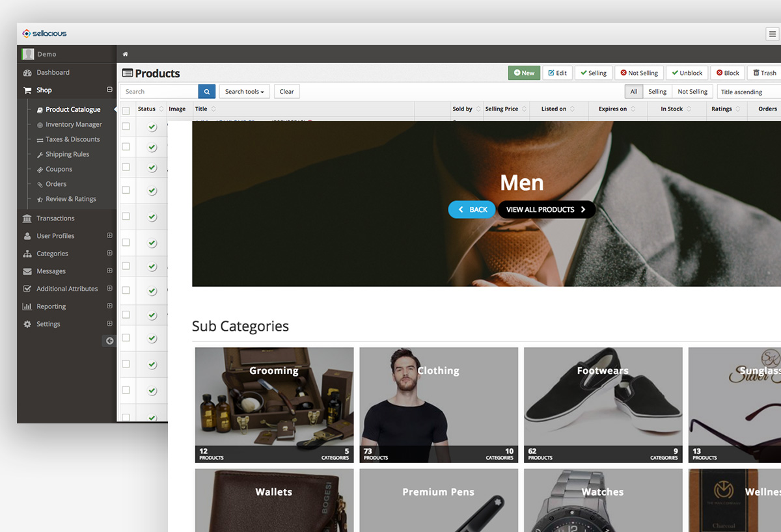Sort the table by In Stock
Screen dimensions: 781x532
[x=677, y=109]
